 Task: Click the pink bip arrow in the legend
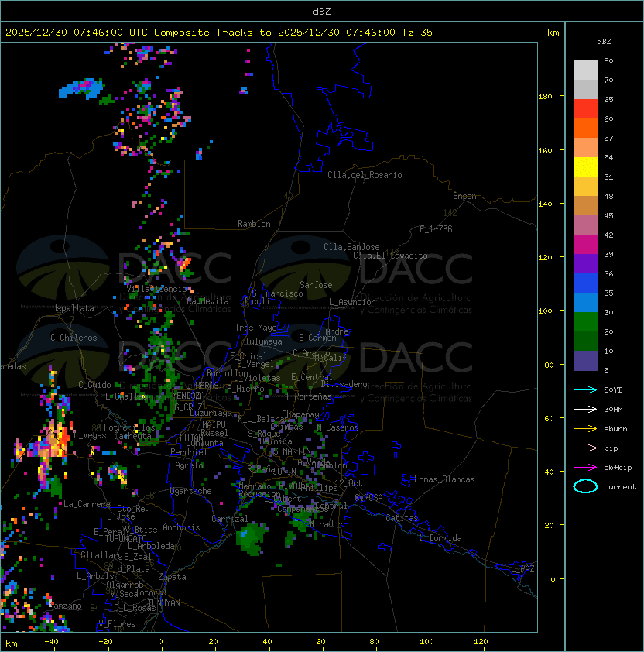pyautogui.click(x=585, y=448)
